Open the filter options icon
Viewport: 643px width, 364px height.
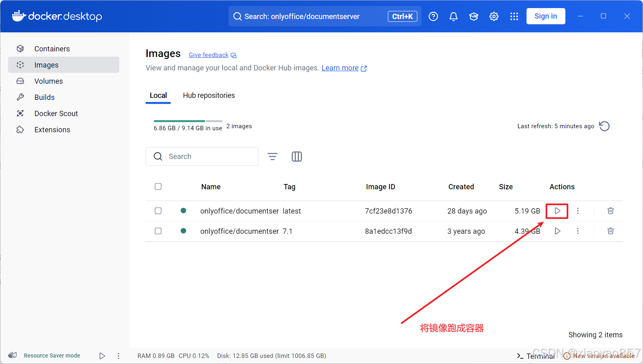[x=273, y=157]
